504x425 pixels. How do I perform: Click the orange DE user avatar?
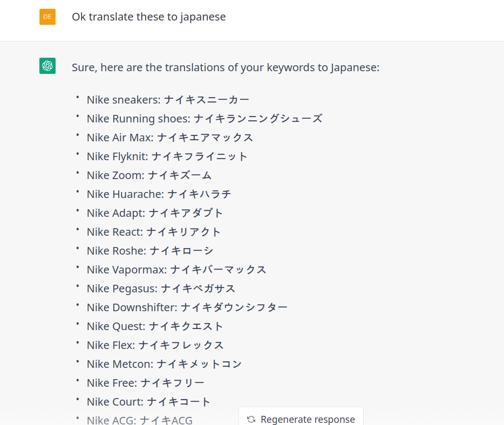(47, 17)
